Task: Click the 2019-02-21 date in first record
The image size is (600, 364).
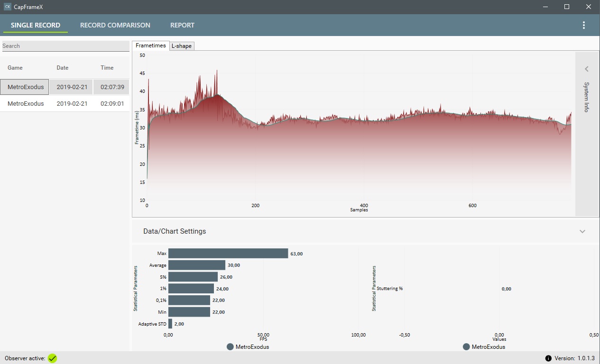Action: tap(72, 87)
